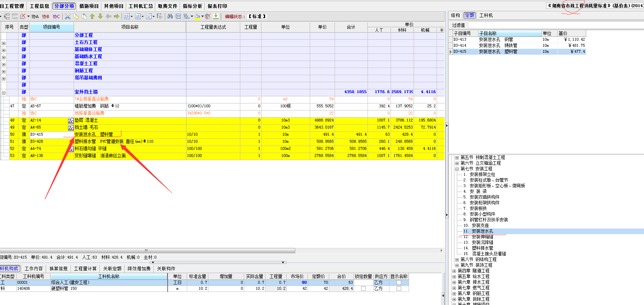Open the fill color dropdown arrow
644x305 pixels.
click(202, 16)
